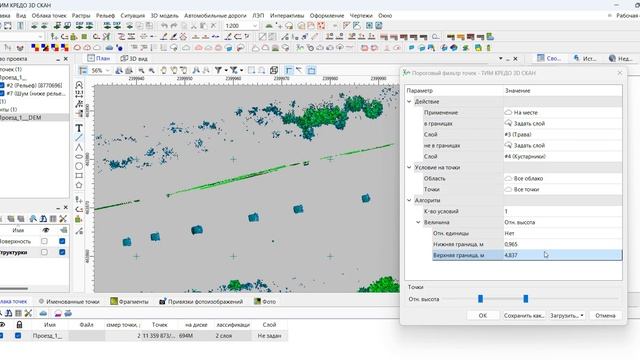Collapse the 'Условие на точки' section
640x360 pixels.
[409, 167]
